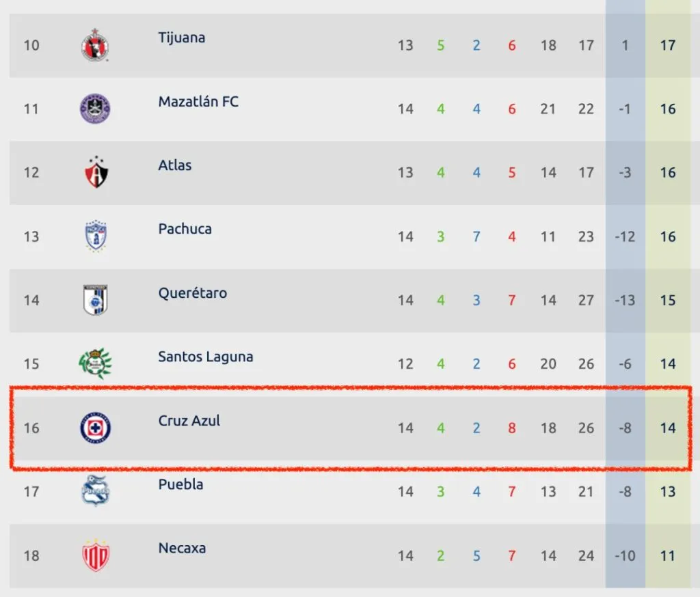Click Cruz Azul's 14 points cell
Screen dimensions: 700x597
click(667, 428)
